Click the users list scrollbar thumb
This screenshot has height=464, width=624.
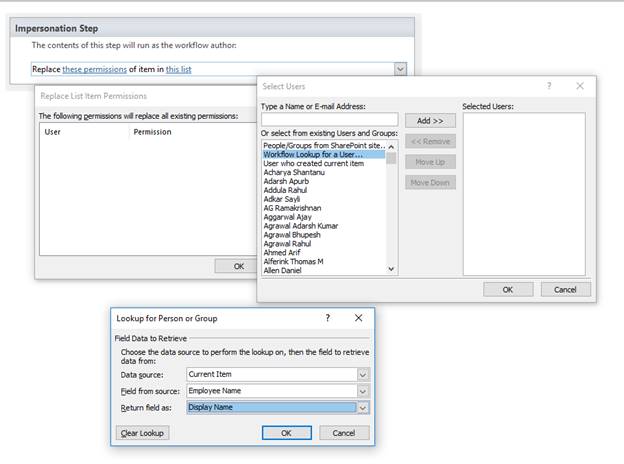pos(391,158)
